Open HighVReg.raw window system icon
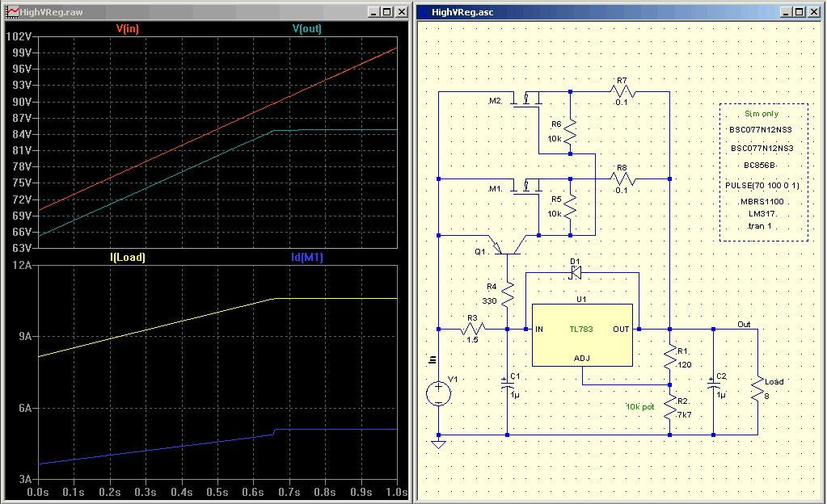Viewport: 827px width, 504px height. coord(12,11)
